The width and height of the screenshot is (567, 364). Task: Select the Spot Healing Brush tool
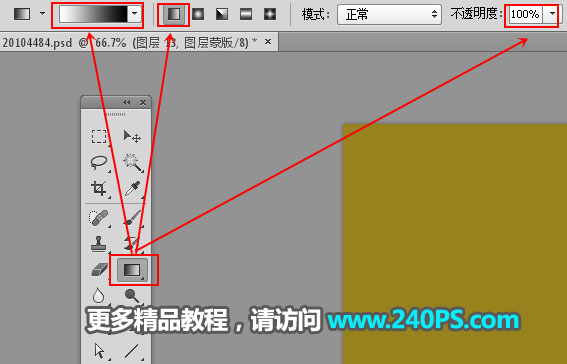[x=99, y=218]
